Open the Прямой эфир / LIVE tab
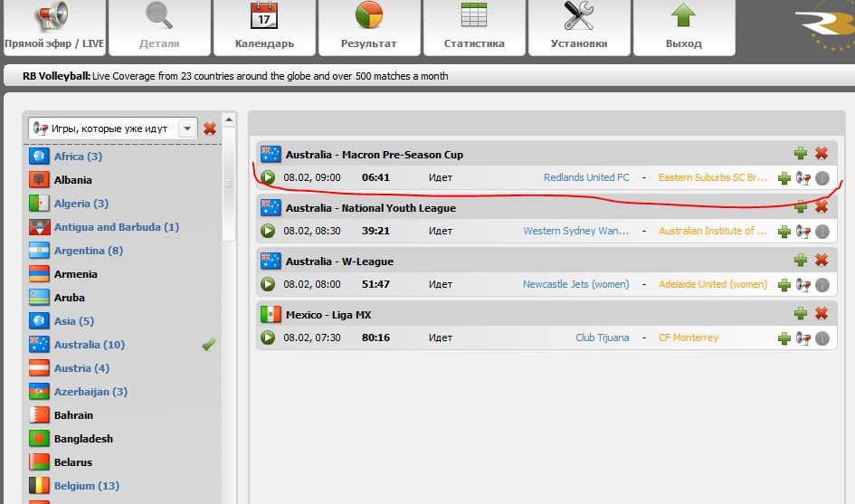Image resolution: width=855 pixels, height=504 pixels. (54, 27)
